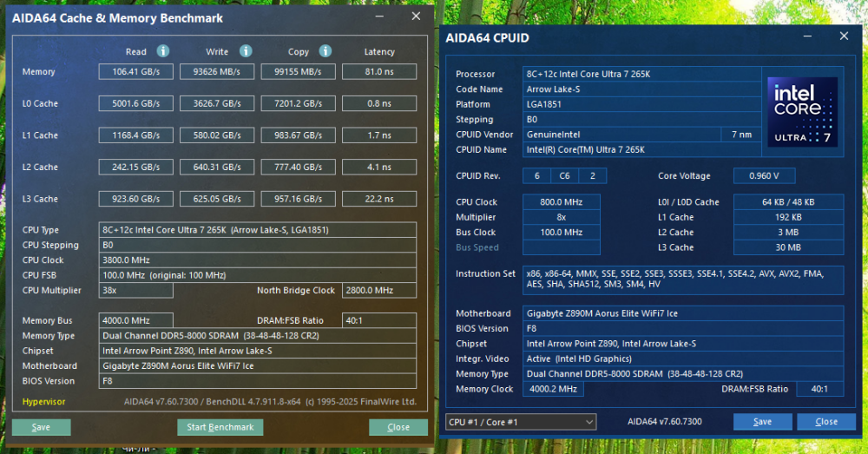Click the Hypervisor label
Screen dimensions: 868x454
pos(43,402)
